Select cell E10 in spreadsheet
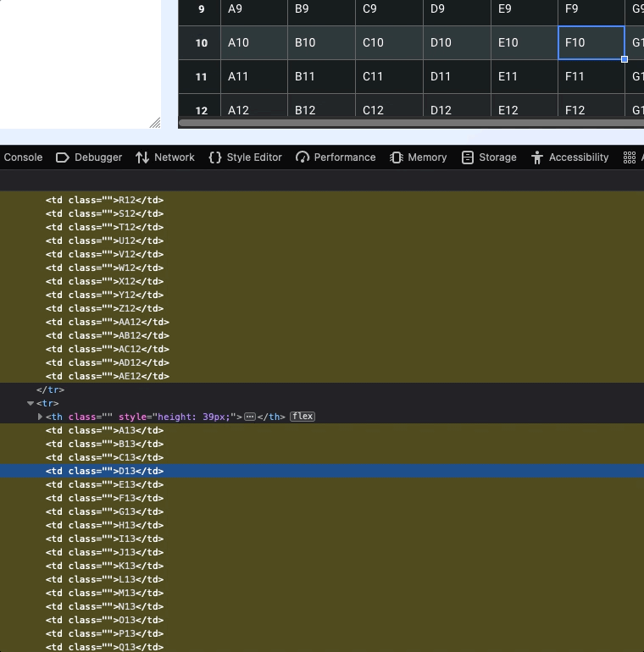Image resolution: width=644 pixels, height=652 pixels. click(x=525, y=43)
